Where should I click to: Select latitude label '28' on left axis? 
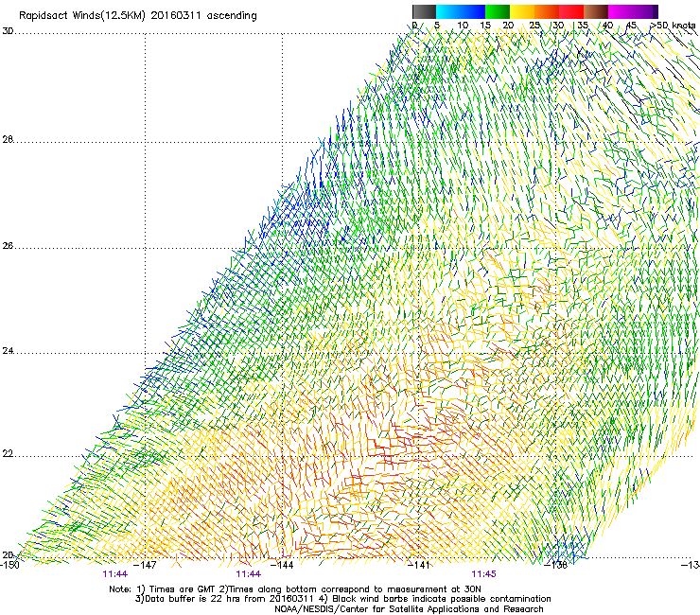point(8,139)
